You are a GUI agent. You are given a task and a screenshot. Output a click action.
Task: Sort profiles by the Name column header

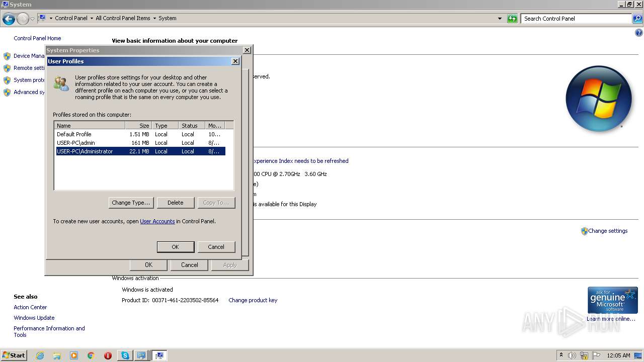coord(90,126)
